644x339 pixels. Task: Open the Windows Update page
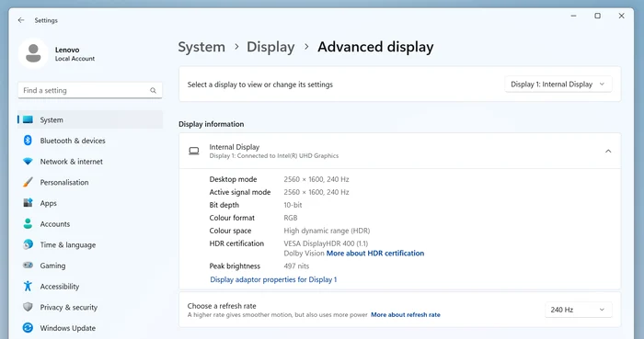90,328
